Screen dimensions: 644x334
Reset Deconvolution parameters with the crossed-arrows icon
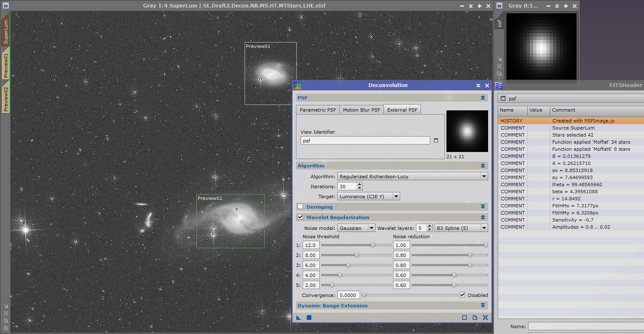coord(485,317)
